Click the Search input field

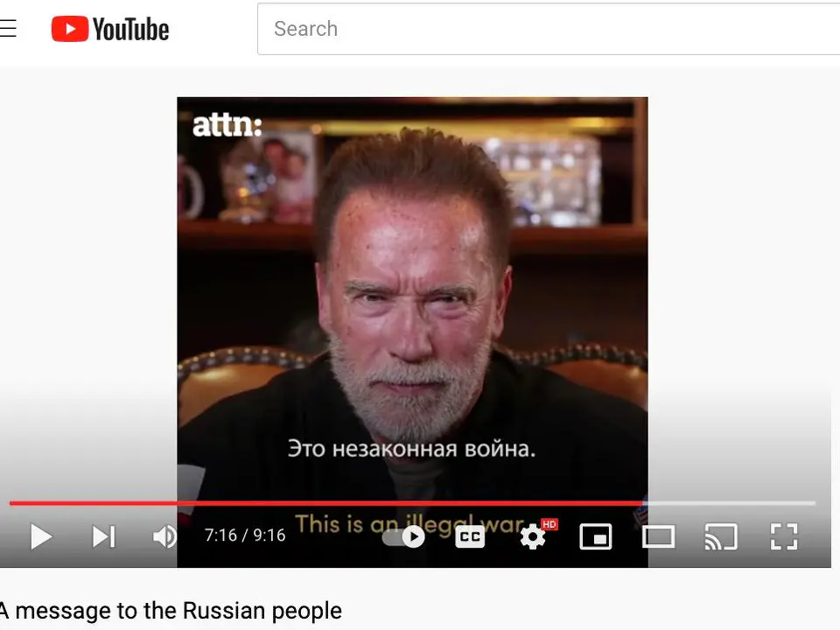[x=549, y=29]
